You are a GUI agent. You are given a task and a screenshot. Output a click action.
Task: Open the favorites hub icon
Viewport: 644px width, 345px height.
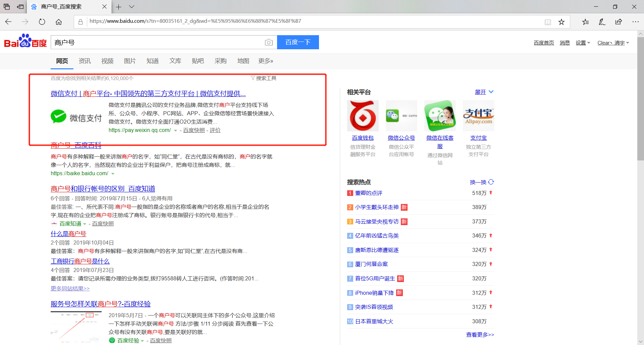(x=585, y=22)
